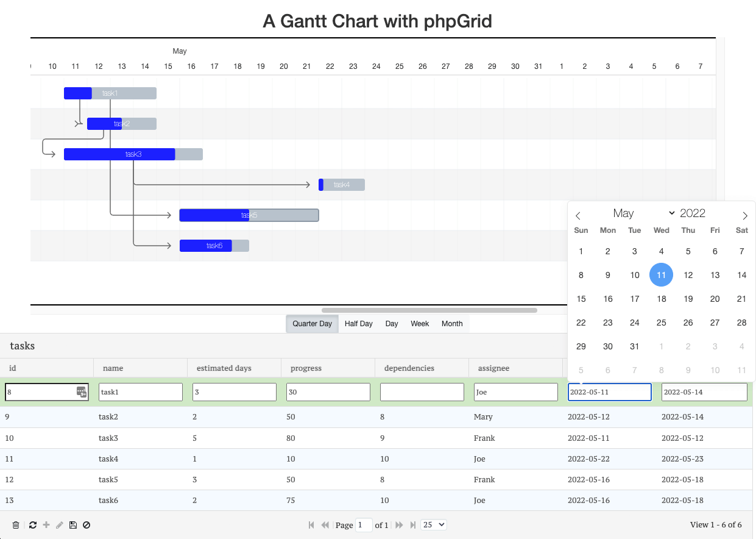
Task: Select Week view mode
Action: (420, 324)
